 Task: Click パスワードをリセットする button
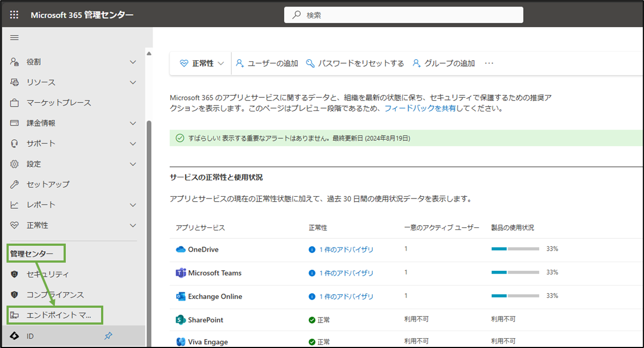[x=355, y=63]
